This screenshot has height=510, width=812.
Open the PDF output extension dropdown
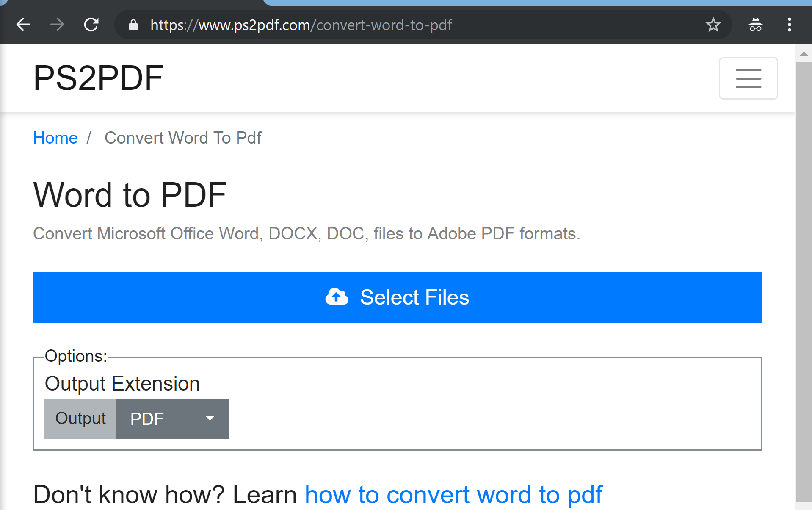(173, 419)
